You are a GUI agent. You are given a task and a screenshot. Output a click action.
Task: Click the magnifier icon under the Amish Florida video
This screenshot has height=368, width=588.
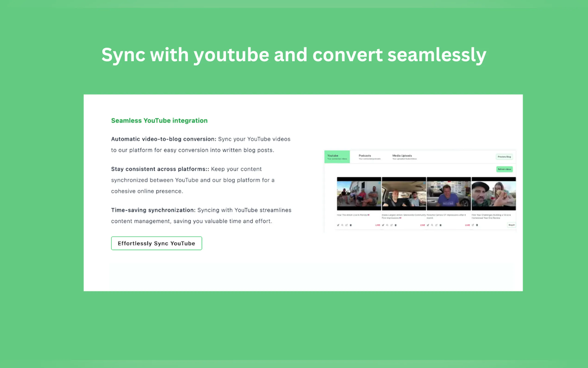[342, 225]
